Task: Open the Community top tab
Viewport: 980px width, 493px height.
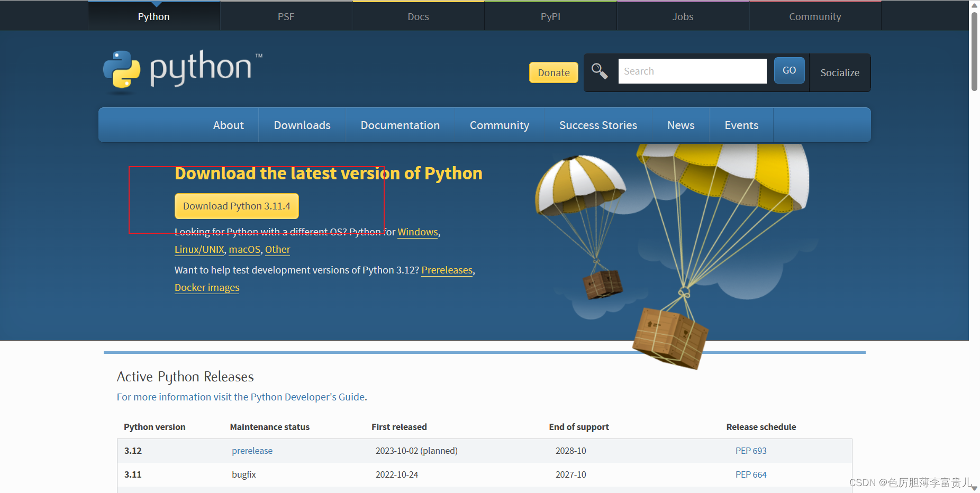Action: click(x=815, y=16)
